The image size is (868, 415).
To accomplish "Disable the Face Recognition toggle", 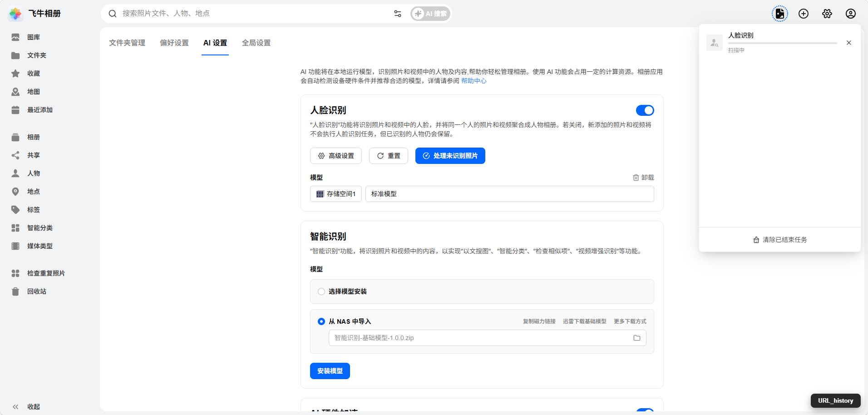I will [x=645, y=110].
